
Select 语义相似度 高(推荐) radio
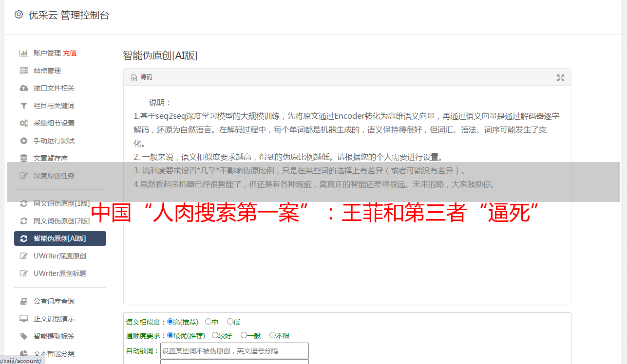click(170, 322)
